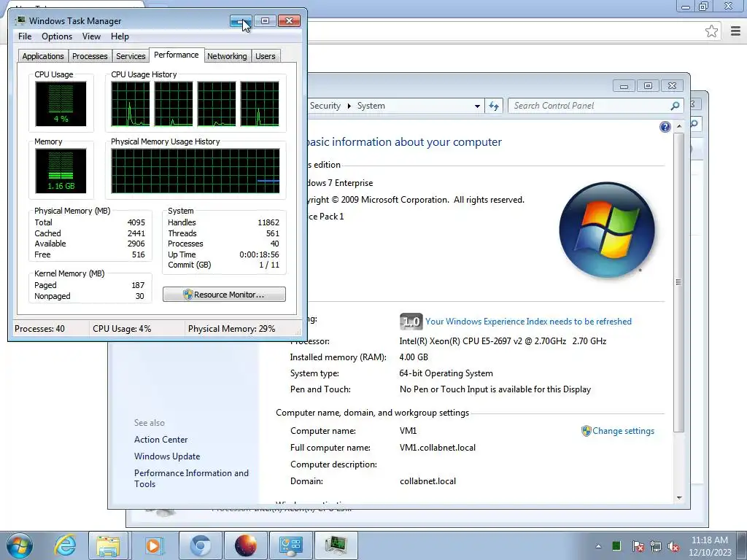This screenshot has height=560, width=747.
Task: Click the computer name VM1.collabnet.local
Action: [x=438, y=448]
